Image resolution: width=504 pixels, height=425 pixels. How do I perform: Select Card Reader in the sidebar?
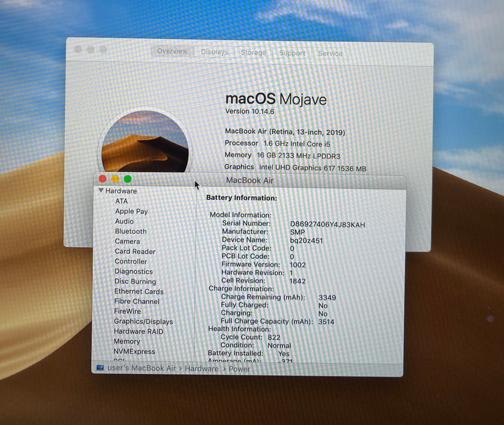pyautogui.click(x=135, y=251)
